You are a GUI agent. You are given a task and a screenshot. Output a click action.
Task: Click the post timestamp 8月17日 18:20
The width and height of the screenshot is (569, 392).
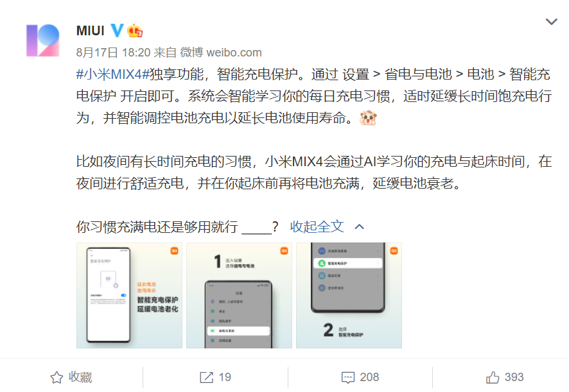point(113,53)
